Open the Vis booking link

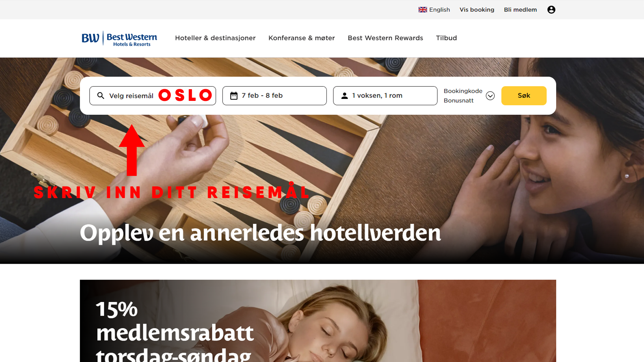click(477, 10)
